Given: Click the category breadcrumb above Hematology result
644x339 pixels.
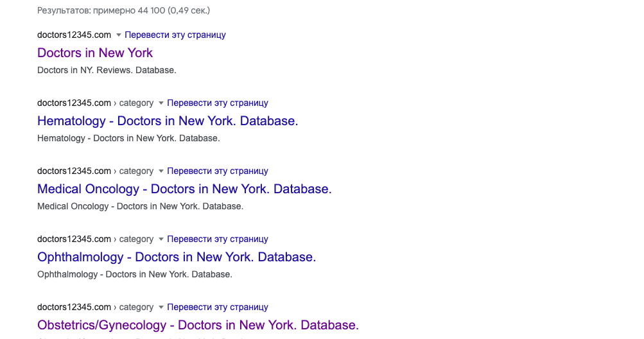Looking at the screenshot, I should tap(136, 103).
